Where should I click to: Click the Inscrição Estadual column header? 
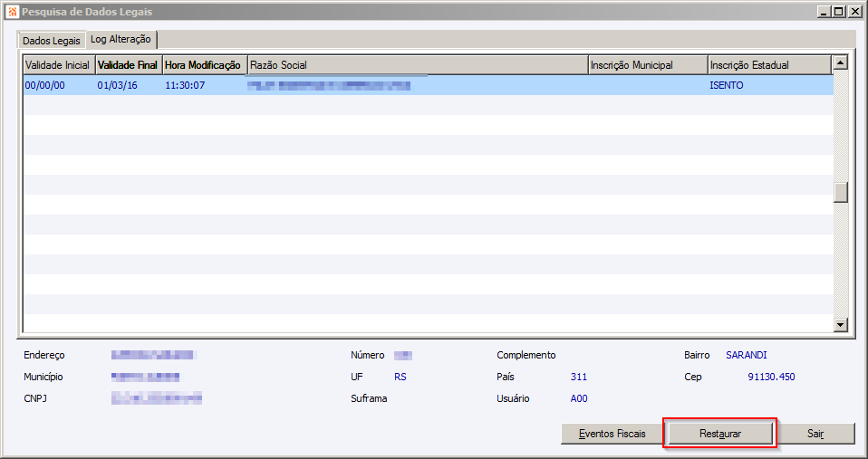769,64
